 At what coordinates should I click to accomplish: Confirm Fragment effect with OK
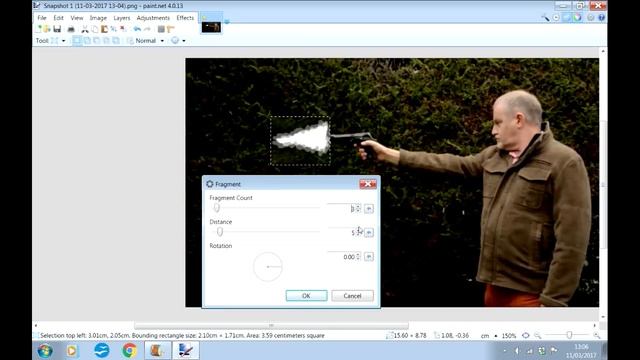pyautogui.click(x=306, y=296)
